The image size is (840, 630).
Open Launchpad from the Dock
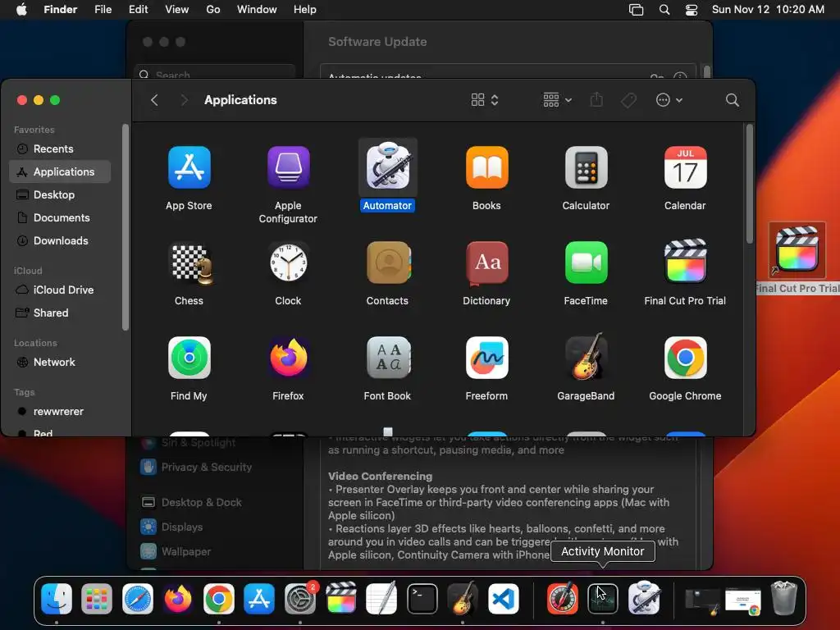97,598
